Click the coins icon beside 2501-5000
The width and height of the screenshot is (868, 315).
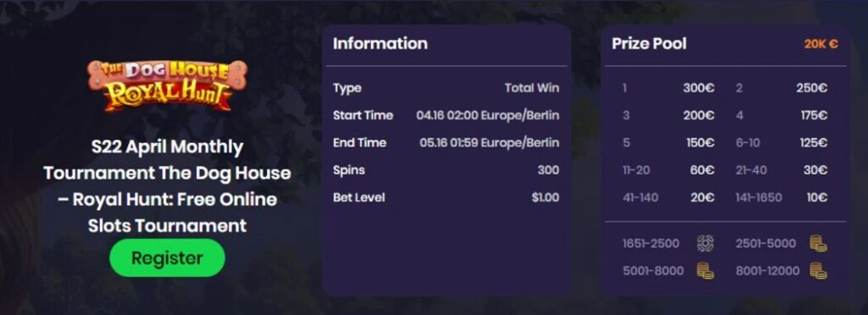pyautogui.click(x=818, y=243)
